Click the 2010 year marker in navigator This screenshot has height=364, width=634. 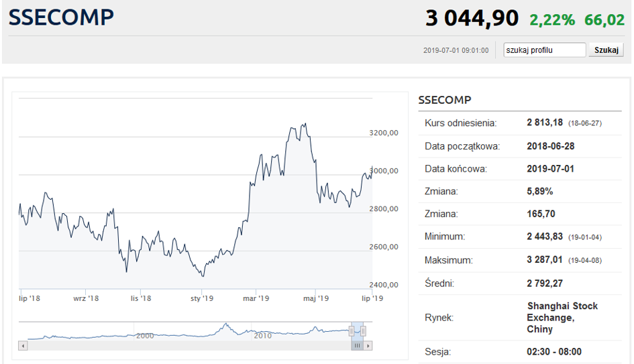pyautogui.click(x=263, y=336)
